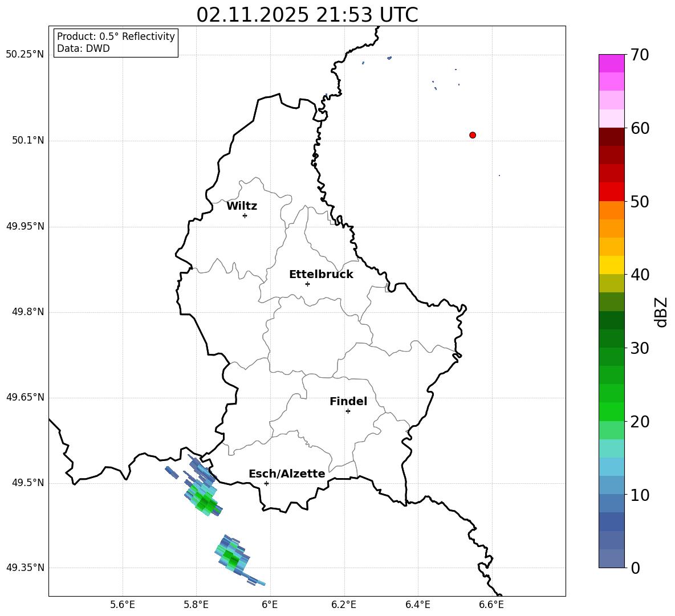This screenshot has width=675, height=616.
Task: Click the magenta top colorbar segment
Action: (611, 63)
